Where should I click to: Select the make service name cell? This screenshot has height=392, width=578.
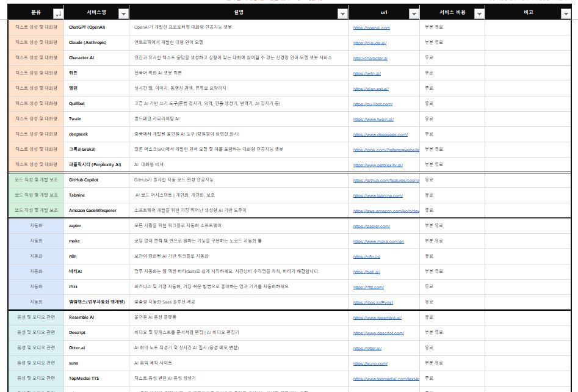point(96,241)
